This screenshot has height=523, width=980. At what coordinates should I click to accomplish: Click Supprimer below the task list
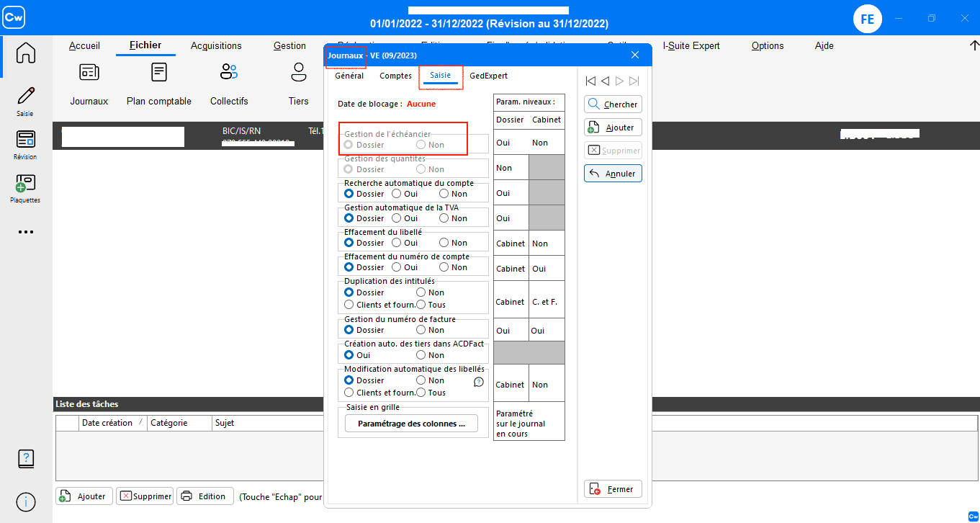click(x=145, y=496)
